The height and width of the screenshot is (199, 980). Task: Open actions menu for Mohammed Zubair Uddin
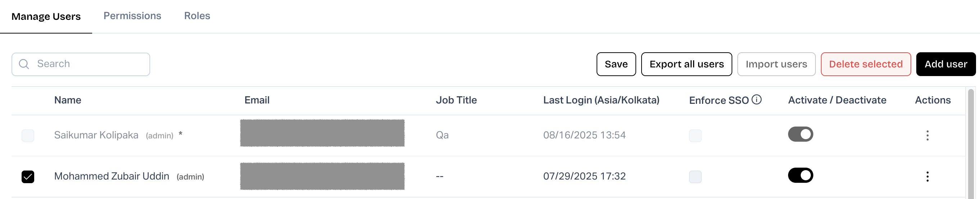927,177
